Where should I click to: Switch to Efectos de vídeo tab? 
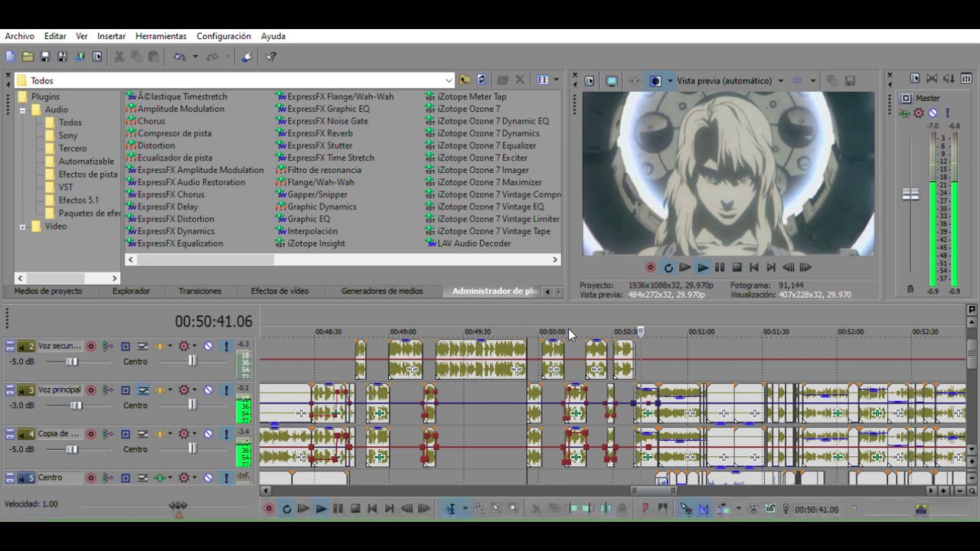[x=280, y=291]
